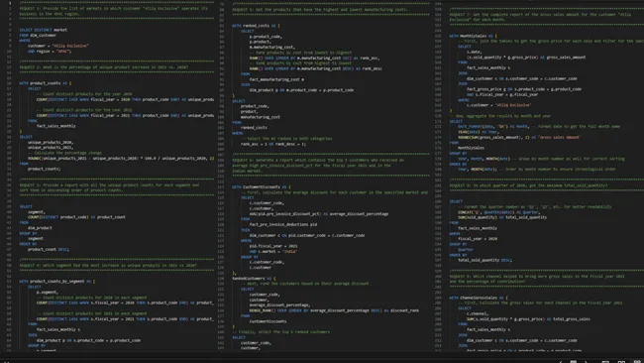
Task: Click the Request 5 comment about manufacturing costs
Action: pos(320,9)
